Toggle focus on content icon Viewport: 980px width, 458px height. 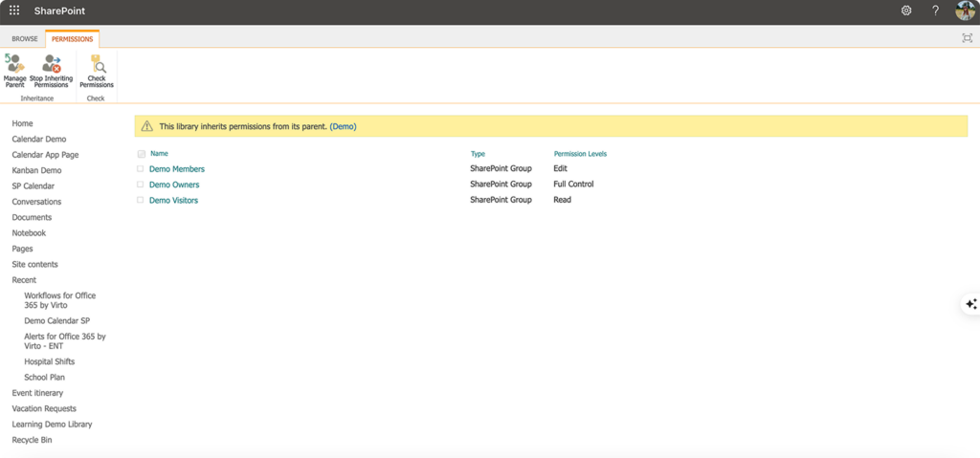[x=967, y=38]
